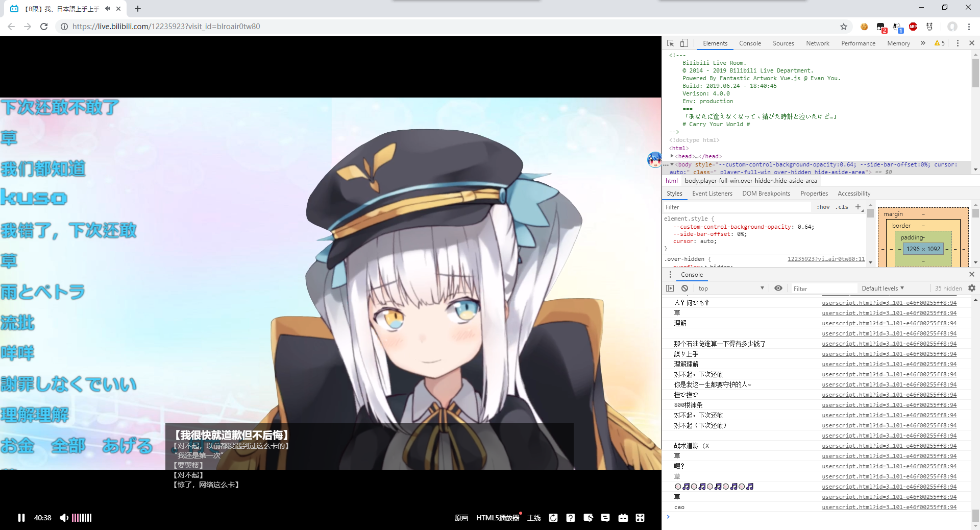Screen dimensions: 980x530
Task: Open the Properties sub-tab
Action: pos(814,194)
